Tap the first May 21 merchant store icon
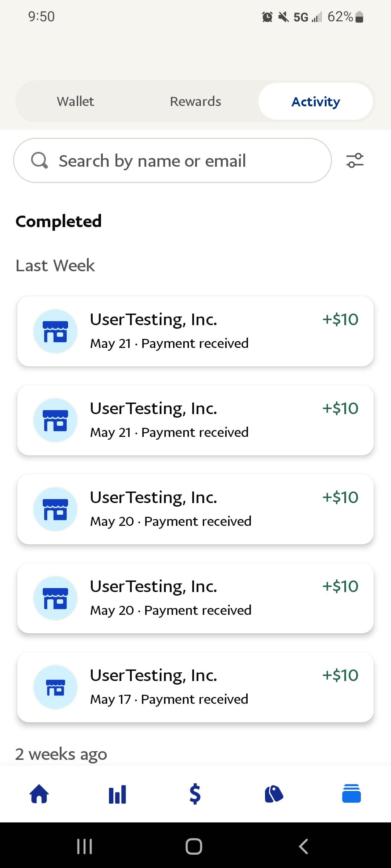This screenshot has width=391, height=868. (55, 331)
